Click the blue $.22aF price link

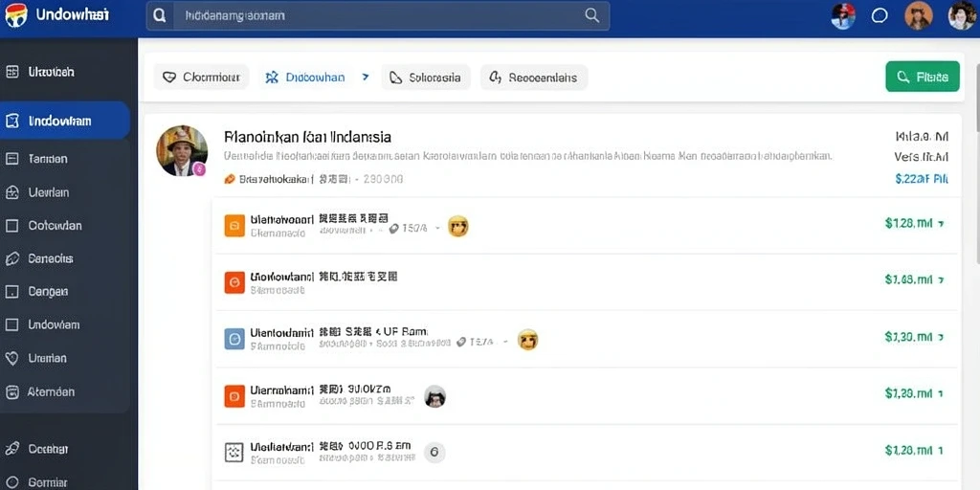pos(922,179)
